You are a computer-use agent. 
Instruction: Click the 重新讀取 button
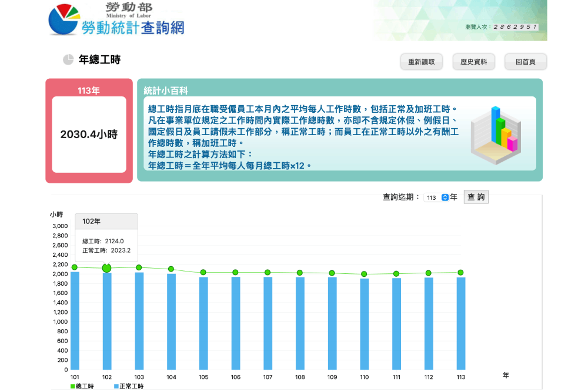(x=422, y=62)
